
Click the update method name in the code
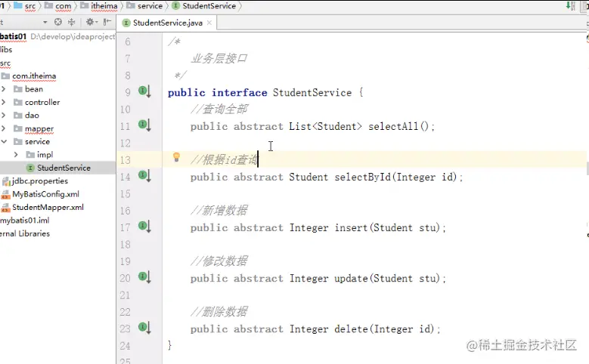[352, 279]
